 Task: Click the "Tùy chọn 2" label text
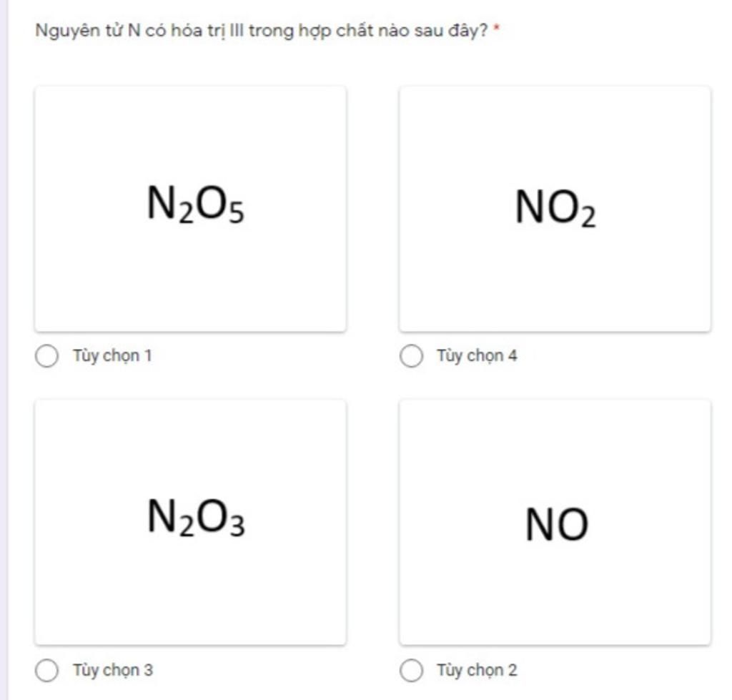[x=477, y=670]
